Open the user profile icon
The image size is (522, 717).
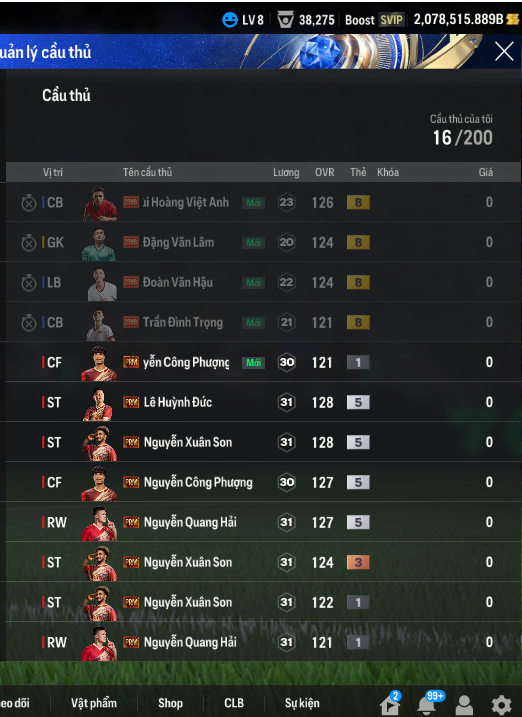coord(464,705)
